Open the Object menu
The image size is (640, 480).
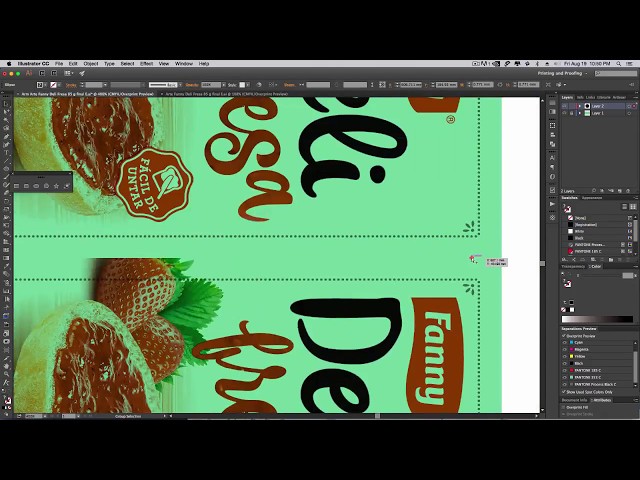pos(91,64)
